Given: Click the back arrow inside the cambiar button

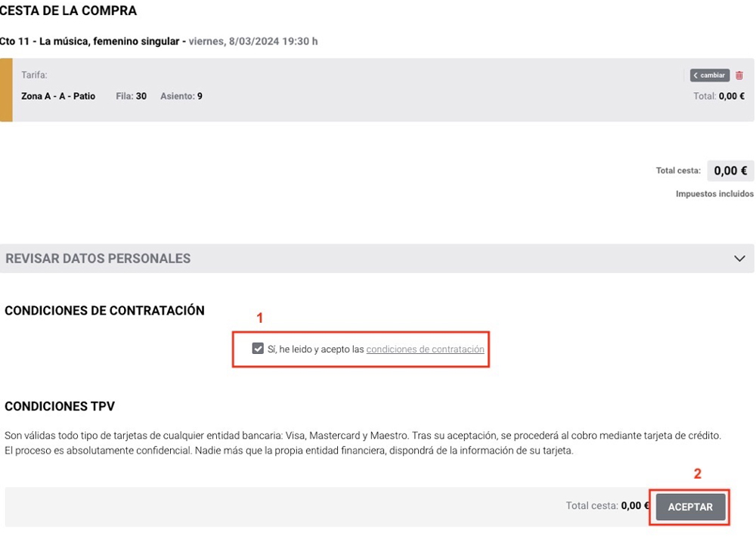Looking at the screenshot, I should point(696,76).
